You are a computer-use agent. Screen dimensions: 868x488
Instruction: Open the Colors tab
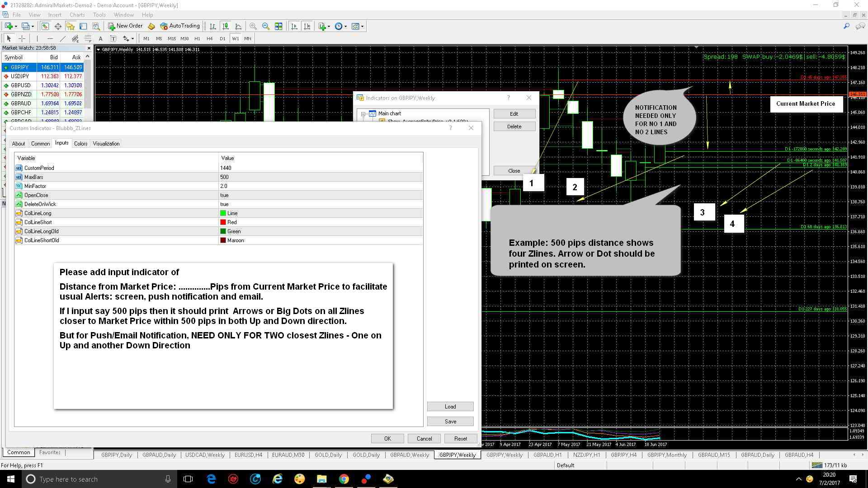coord(80,144)
